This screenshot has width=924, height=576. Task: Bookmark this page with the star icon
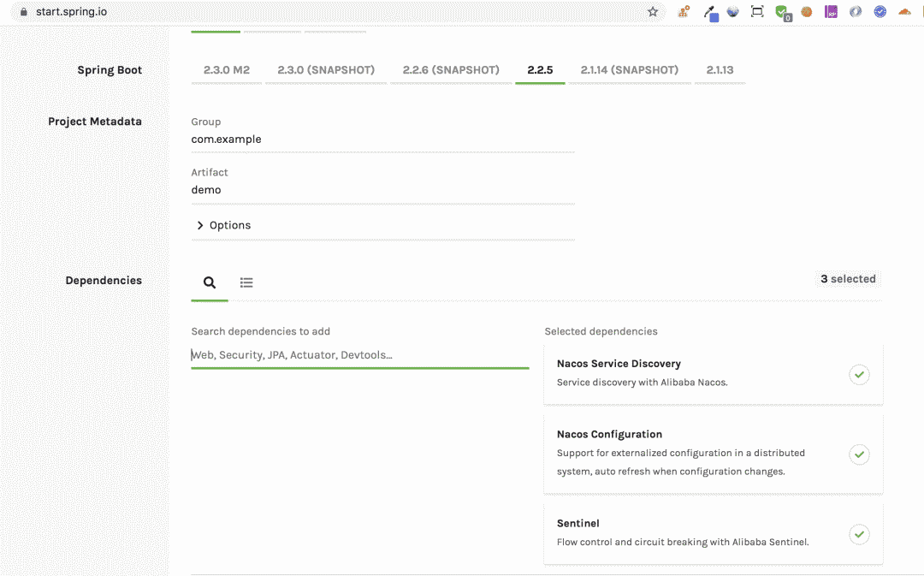(653, 12)
